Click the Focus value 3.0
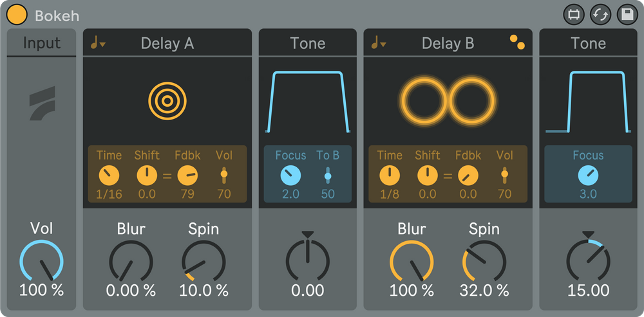644x317 pixels. click(x=588, y=194)
